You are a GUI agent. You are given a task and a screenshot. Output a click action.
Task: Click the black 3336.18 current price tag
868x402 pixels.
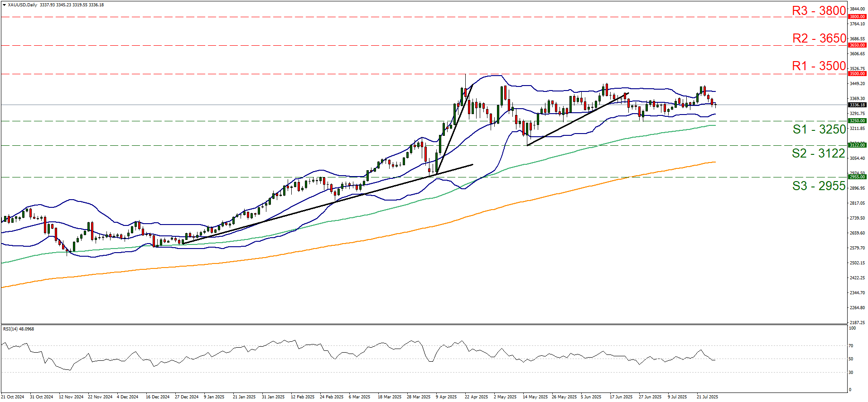point(857,105)
